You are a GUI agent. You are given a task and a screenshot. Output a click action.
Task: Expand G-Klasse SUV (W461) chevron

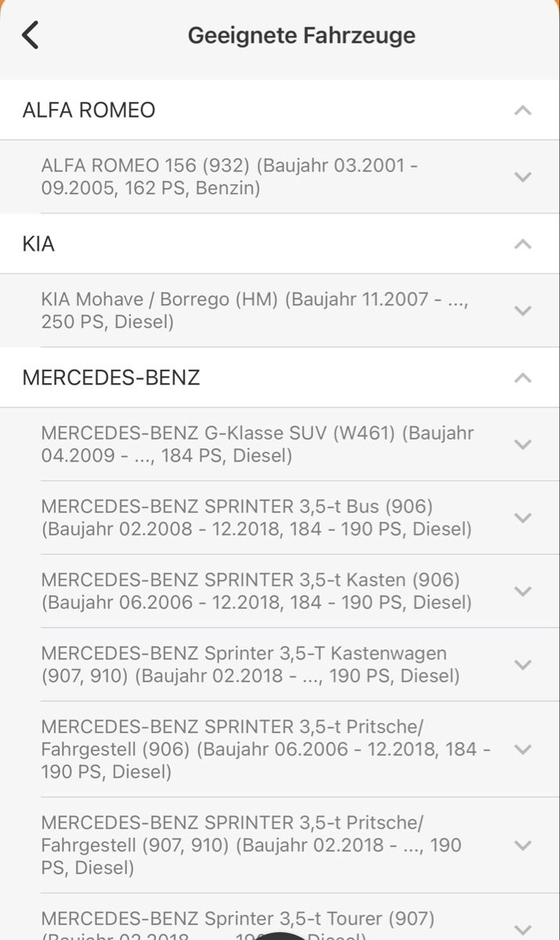[x=522, y=444]
